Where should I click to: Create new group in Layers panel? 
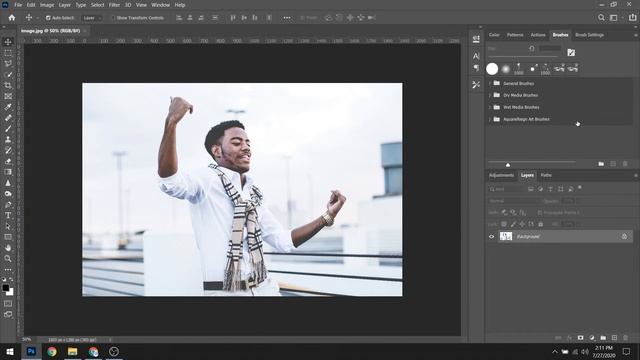point(603,338)
